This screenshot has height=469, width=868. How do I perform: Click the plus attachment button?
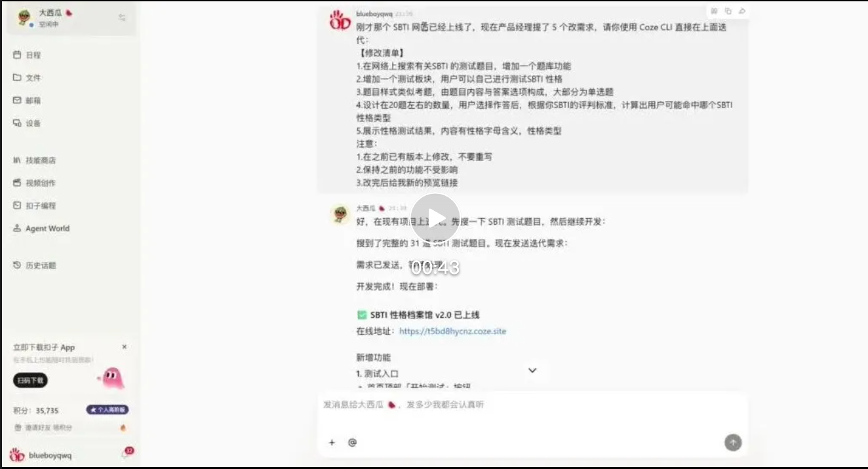[x=332, y=443]
